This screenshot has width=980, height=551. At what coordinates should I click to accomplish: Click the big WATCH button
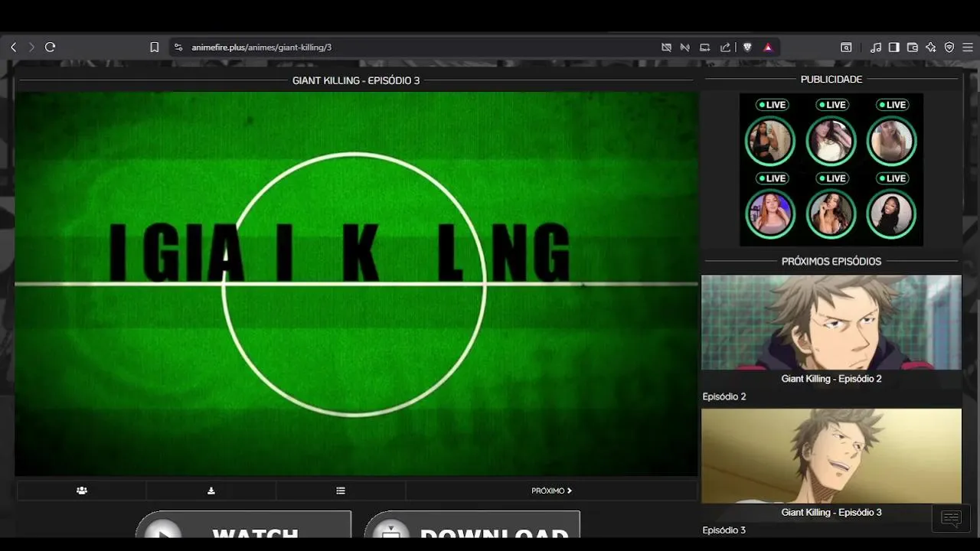pyautogui.click(x=243, y=526)
